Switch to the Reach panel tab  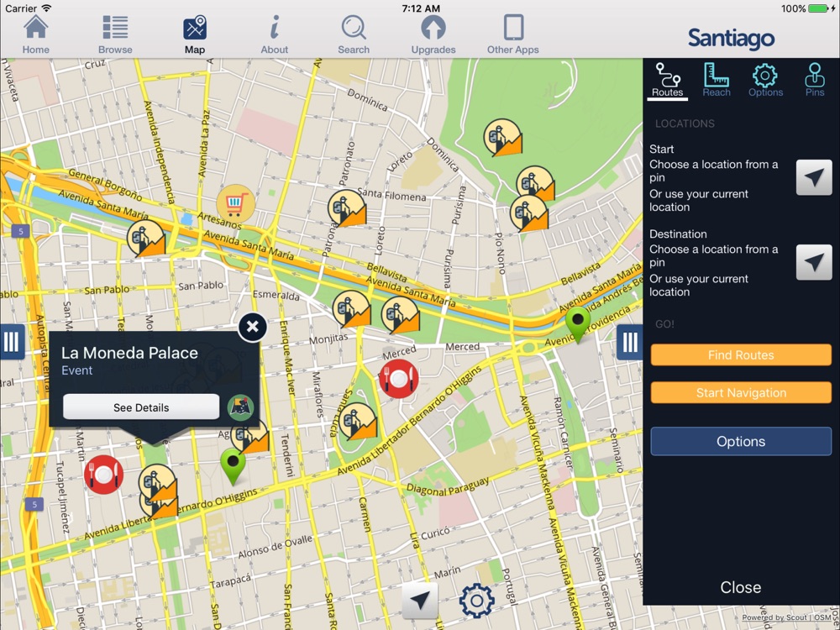pyautogui.click(x=717, y=81)
